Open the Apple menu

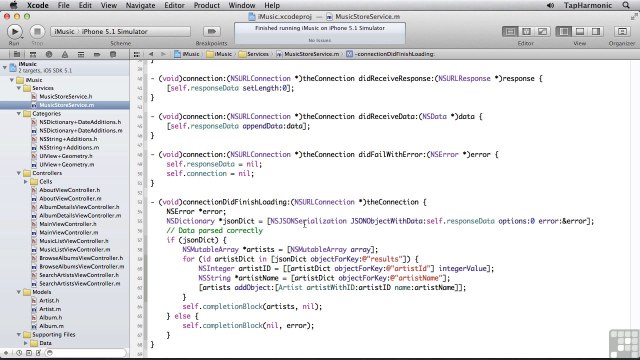13,5
